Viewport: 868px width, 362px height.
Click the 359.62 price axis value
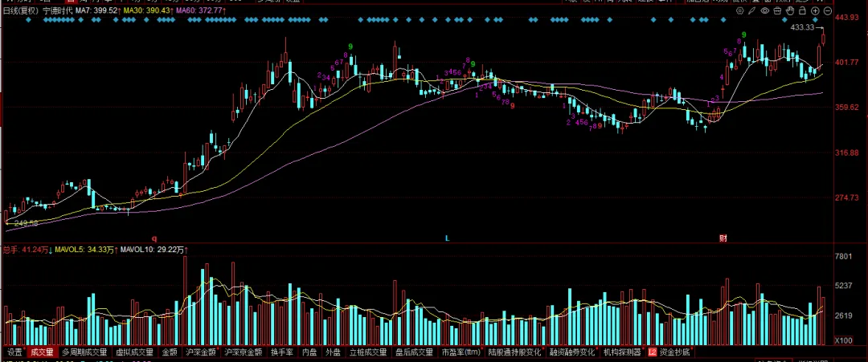click(x=845, y=108)
